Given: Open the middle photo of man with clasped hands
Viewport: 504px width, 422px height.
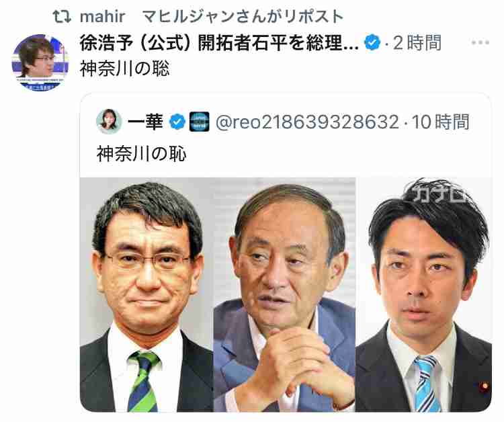Looking at the screenshot, I should pos(284,295).
